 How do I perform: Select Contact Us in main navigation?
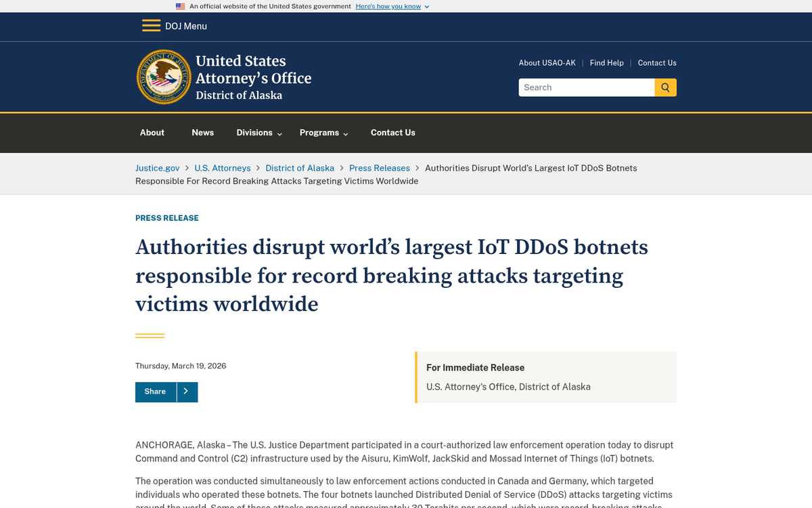392,133
